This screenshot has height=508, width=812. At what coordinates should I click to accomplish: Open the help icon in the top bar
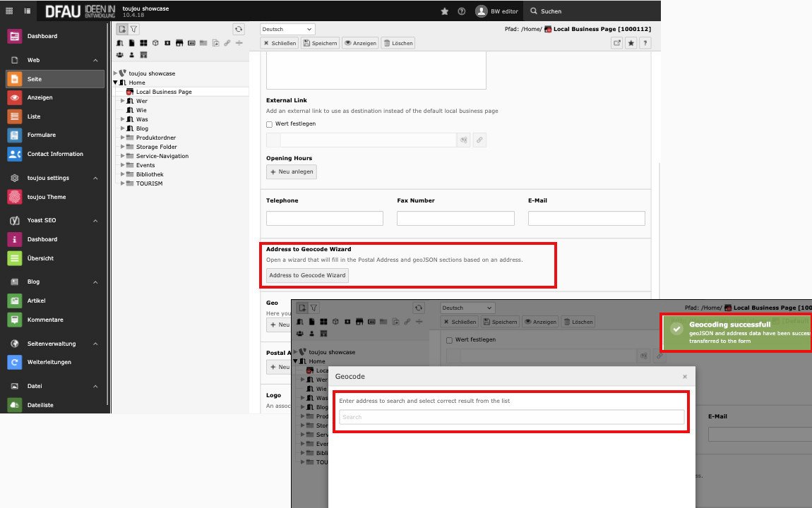coord(462,11)
